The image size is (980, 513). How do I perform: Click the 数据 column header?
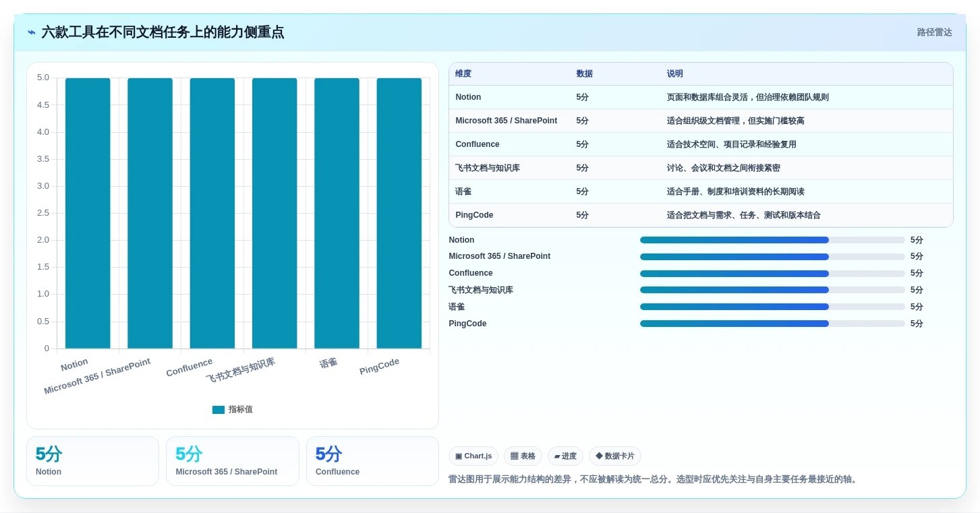pyautogui.click(x=584, y=74)
